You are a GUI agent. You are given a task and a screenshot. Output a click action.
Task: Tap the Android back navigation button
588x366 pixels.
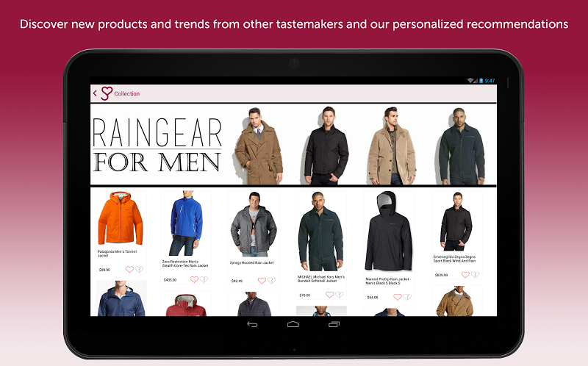pos(252,324)
